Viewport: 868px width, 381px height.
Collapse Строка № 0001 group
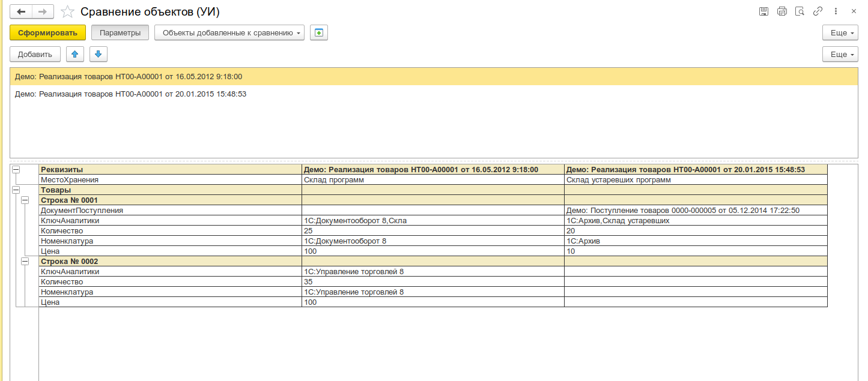(25, 200)
